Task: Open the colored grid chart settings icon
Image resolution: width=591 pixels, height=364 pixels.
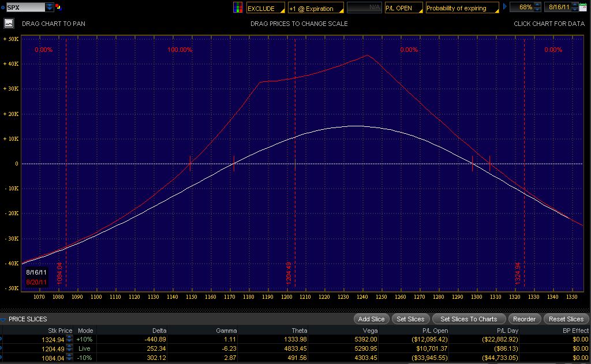Action: coord(238,7)
